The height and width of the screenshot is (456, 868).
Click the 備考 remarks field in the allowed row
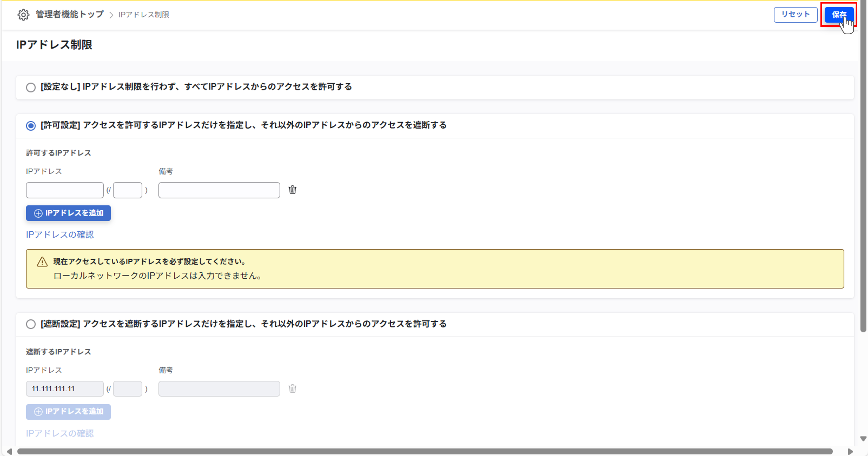pos(219,190)
